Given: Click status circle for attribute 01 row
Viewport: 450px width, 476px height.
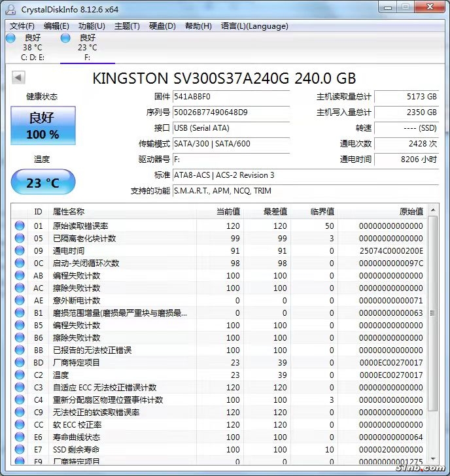Looking at the screenshot, I should (20, 226).
